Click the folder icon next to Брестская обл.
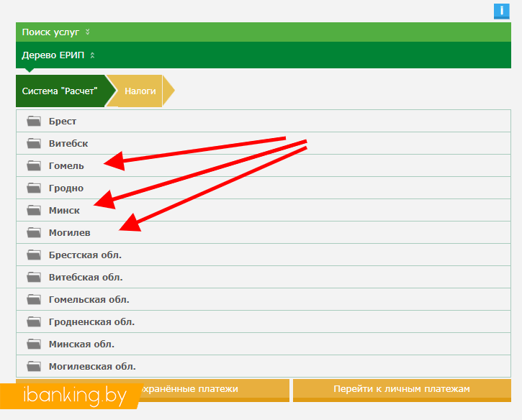This screenshot has height=420, width=522. [x=34, y=255]
